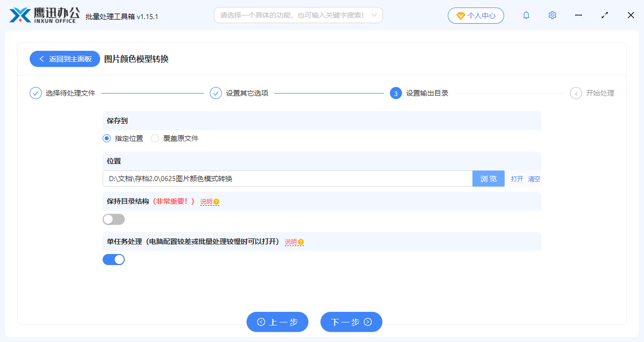Click 浏览 browse button
This screenshot has width=644, height=342.
[489, 179]
